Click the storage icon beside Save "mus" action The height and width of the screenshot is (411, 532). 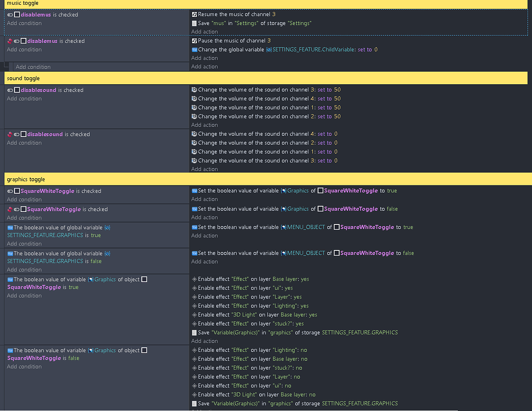(194, 23)
